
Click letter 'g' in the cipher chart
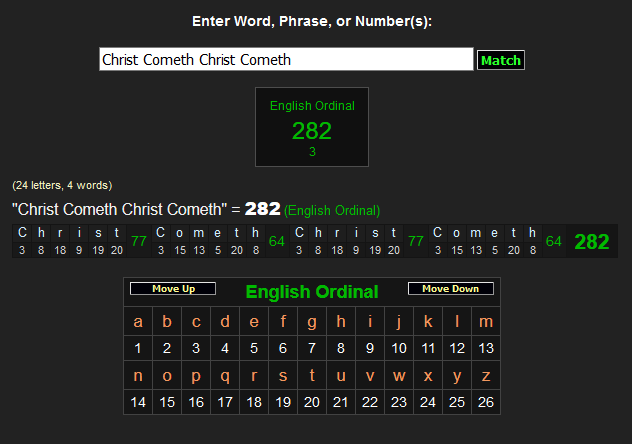312,322
